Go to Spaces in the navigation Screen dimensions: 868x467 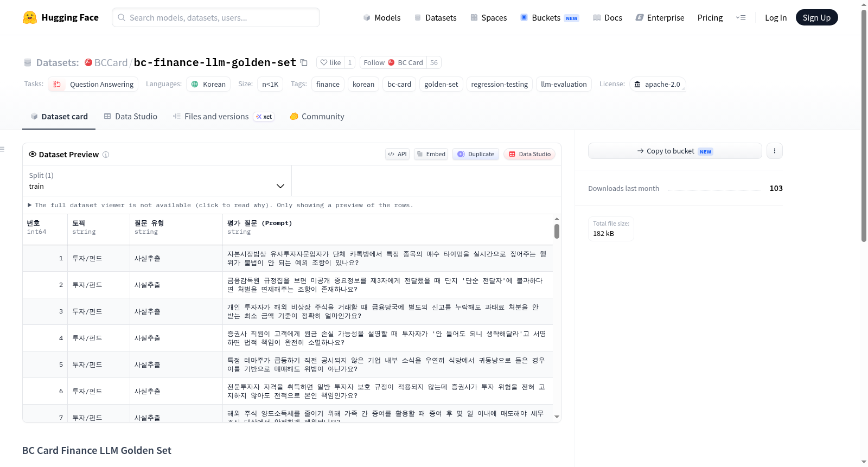(488, 18)
